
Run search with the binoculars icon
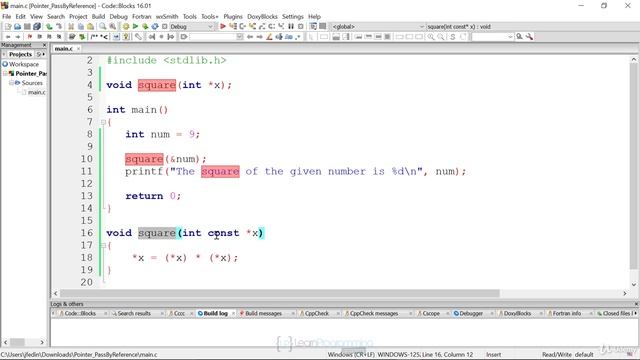[x=519, y=37]
